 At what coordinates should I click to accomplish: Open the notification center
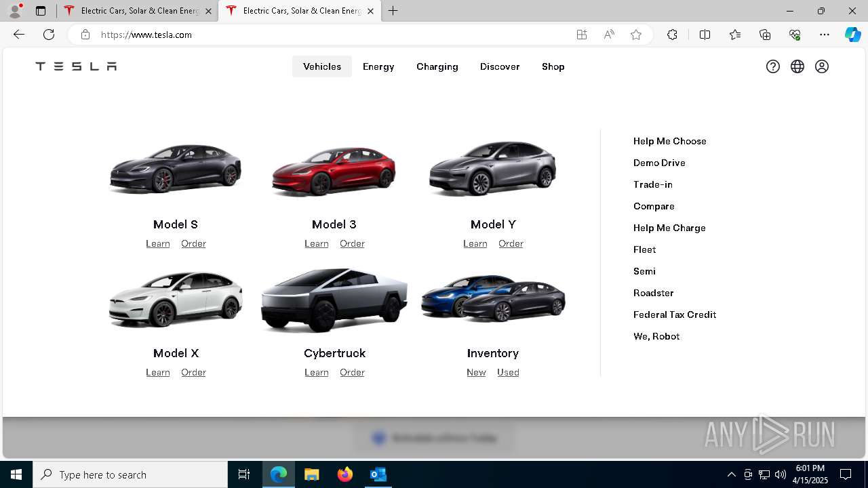pyautogui.click(x=846, y=474)
